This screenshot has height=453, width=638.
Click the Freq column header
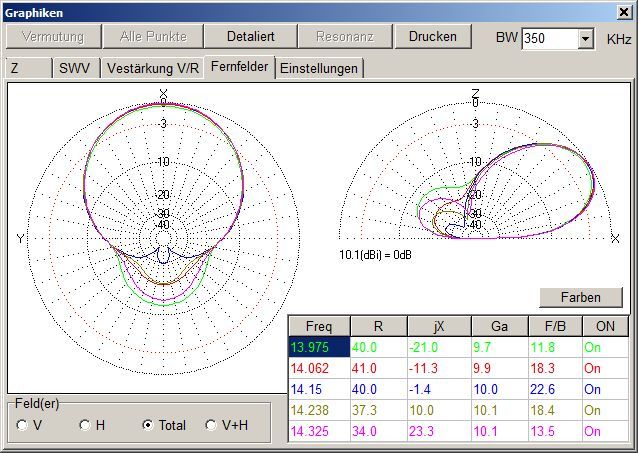click(x=319, y=326)
